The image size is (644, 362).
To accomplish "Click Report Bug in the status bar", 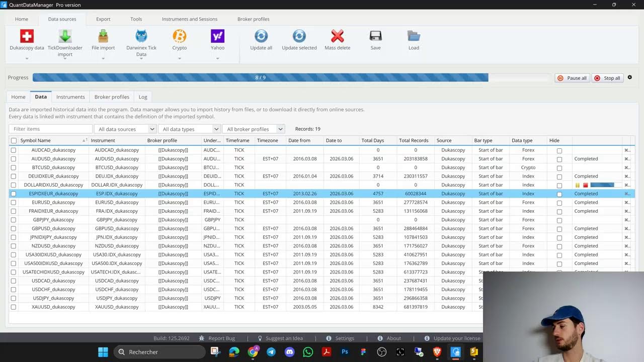I will pos(217,338).
